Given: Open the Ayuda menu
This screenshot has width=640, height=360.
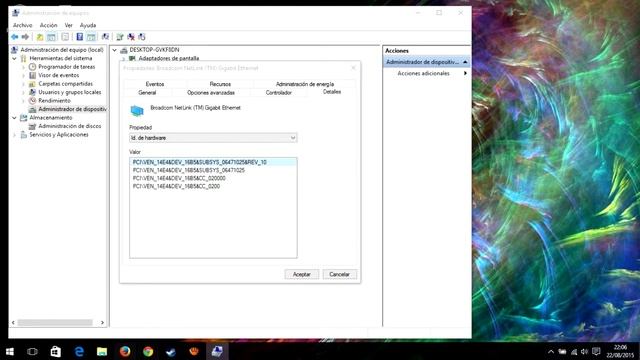Looking at the screenshot, I should click(88, 25).
